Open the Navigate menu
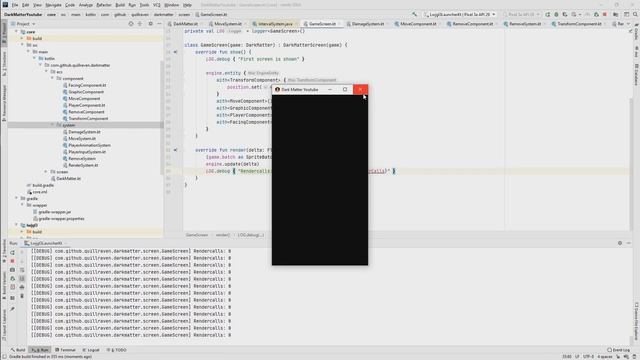Screen dimensions: 640x360 coord(53,5)
